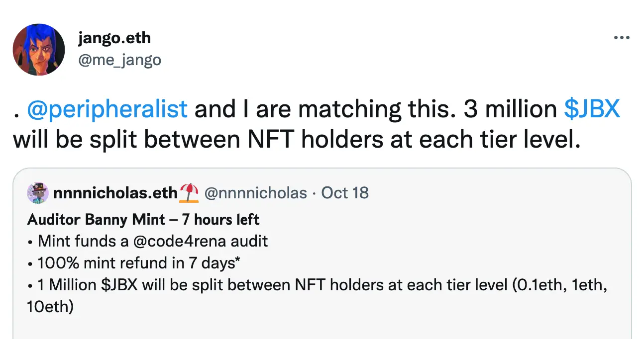Open jango.eth display name profile

114,38
